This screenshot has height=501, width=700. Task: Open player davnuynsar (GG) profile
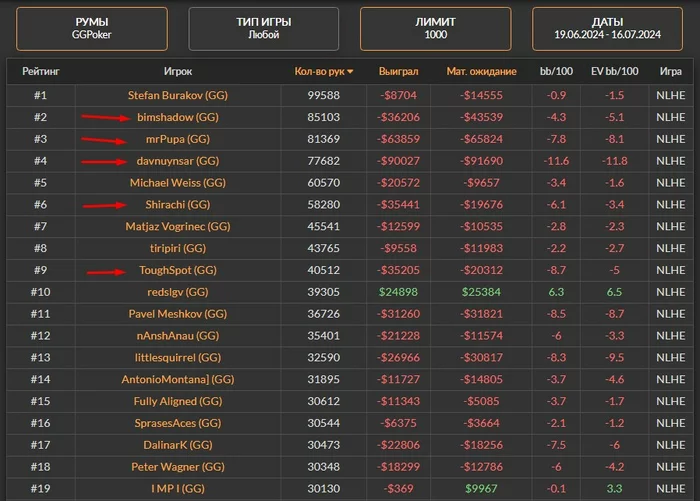tap(179, 161)
